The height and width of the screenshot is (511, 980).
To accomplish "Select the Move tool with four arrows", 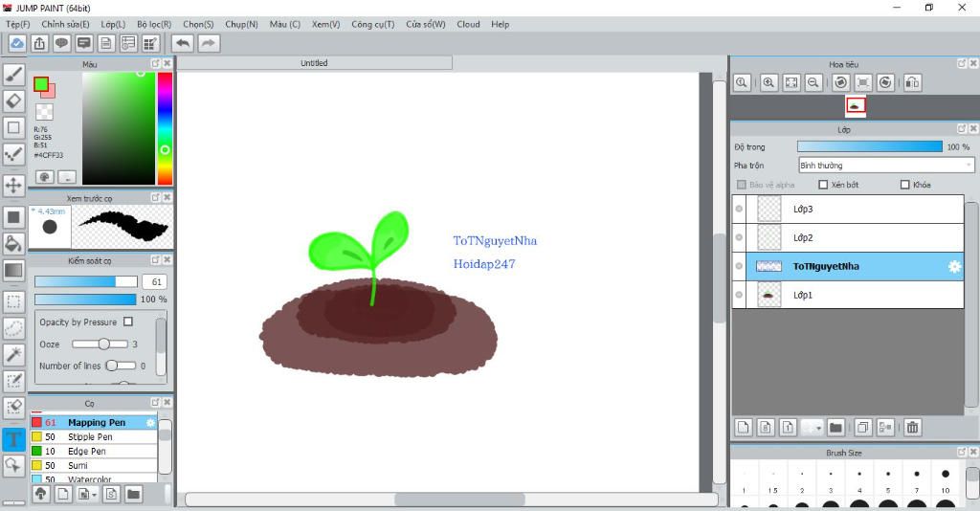I will (13, 185).
